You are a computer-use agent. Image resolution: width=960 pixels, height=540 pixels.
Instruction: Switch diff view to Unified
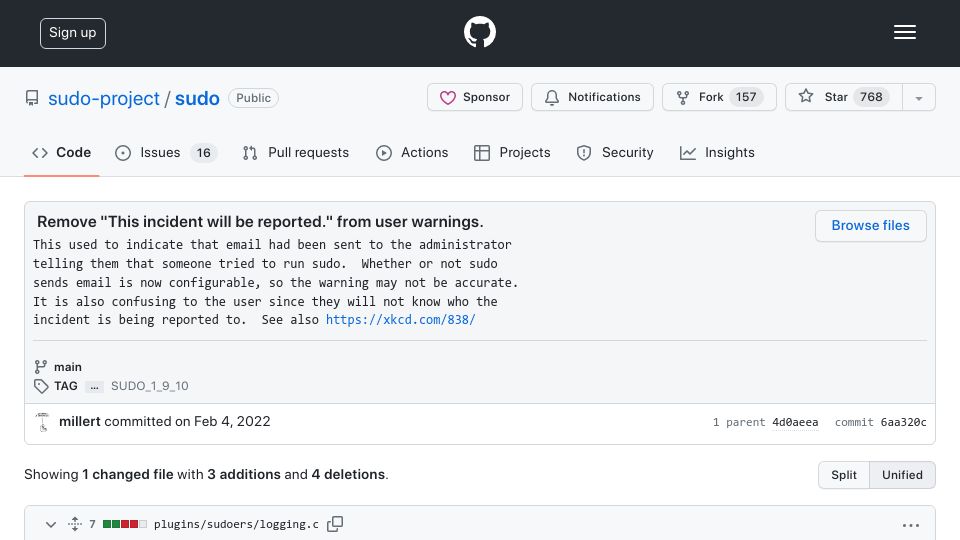click(x=902, y=475)
